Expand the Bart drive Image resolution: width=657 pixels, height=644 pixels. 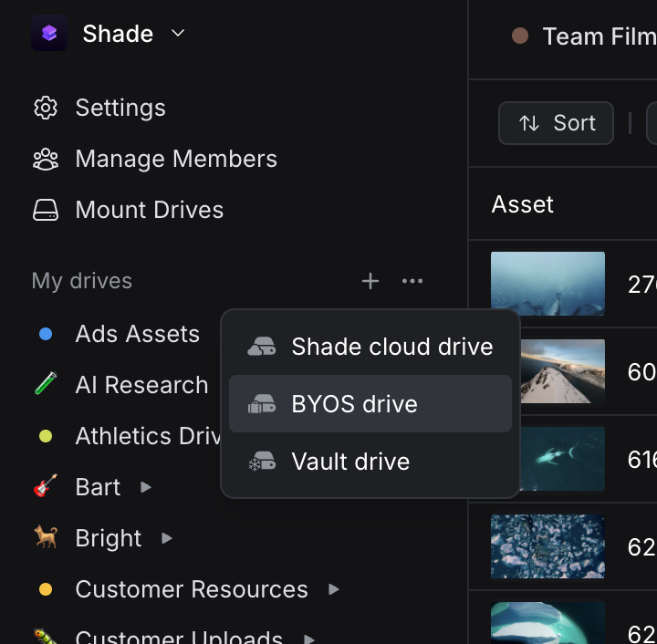pos(146,487)
